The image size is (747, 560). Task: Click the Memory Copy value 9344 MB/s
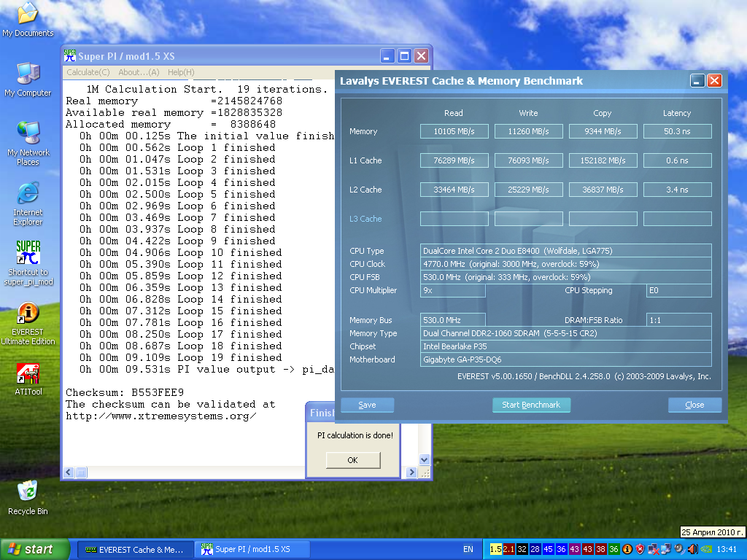pyautogui.click(x=603, y=131)
